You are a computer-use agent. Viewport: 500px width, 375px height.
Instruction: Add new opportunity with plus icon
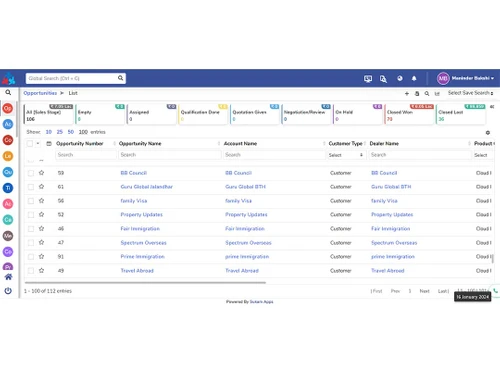click(407, 94)
